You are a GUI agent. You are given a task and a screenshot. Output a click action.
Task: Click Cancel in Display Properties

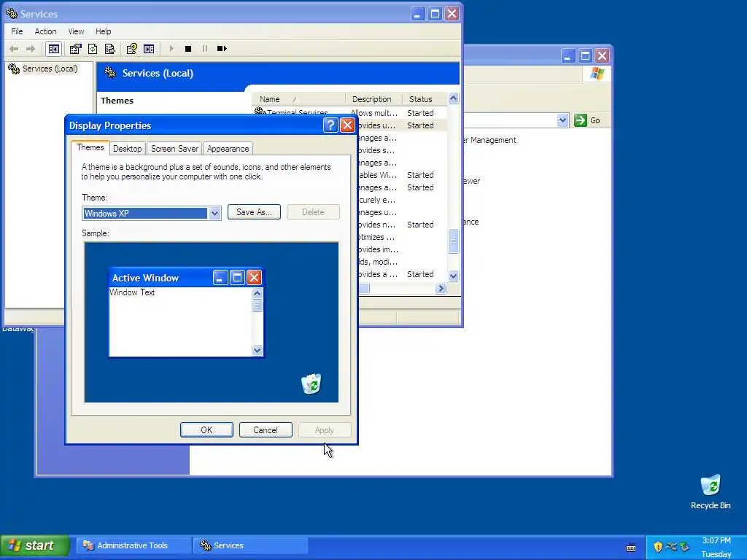coord(266,430)
